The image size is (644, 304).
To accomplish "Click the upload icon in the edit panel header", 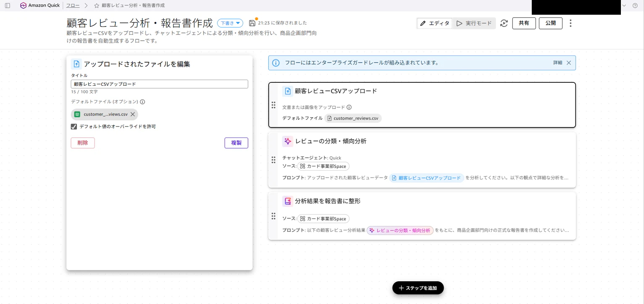I will (76, 64).
